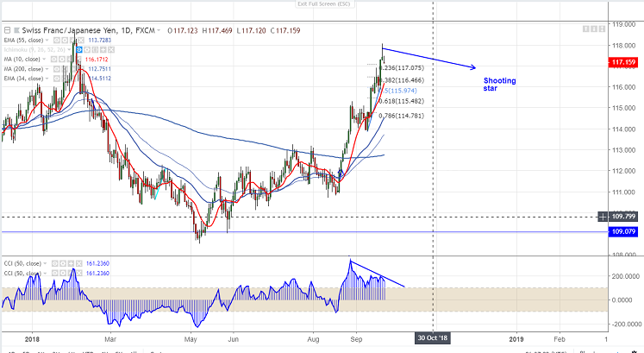Click the Exit Full Screen (ESC) button
This screenshot has height=353, width=644.
[324, 4]
